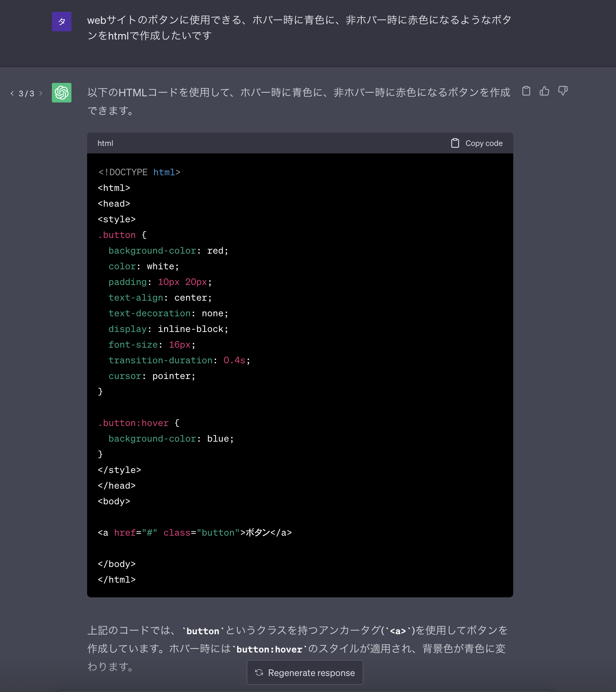Image resolution: width=616 pixels, height=692 pixels.
Task: Click the anchor tag line with class="button"
Action: [x=194, y=533]
